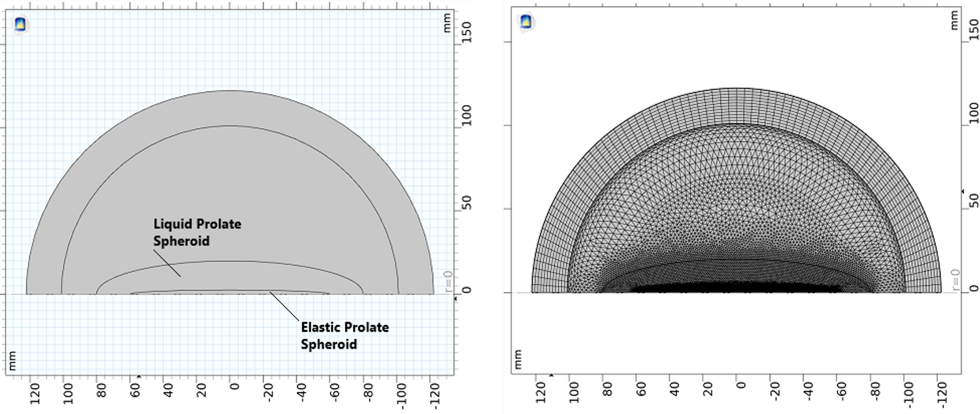Screen dimensions: 980x414
Task: Pick the dense black mesh region of the elastic spheroid
Action: pyautogui.click(x=736, y=286)
